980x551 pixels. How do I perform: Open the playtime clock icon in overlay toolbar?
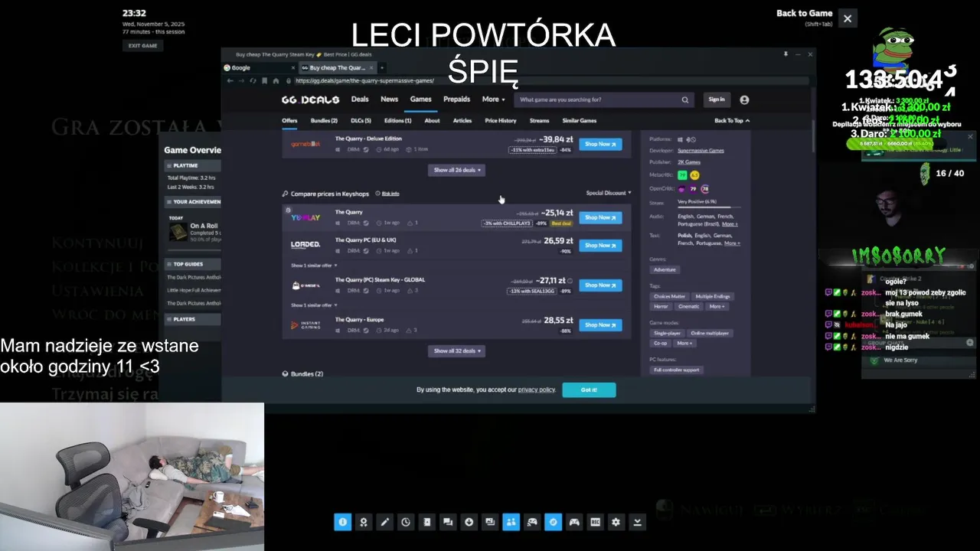pyautogui.click(x=406, y=522)
